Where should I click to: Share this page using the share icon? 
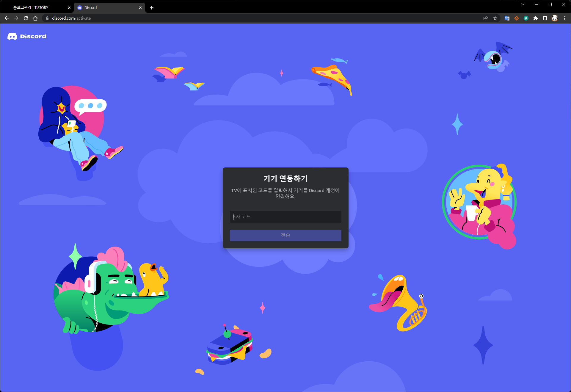[x=486, y=18]
